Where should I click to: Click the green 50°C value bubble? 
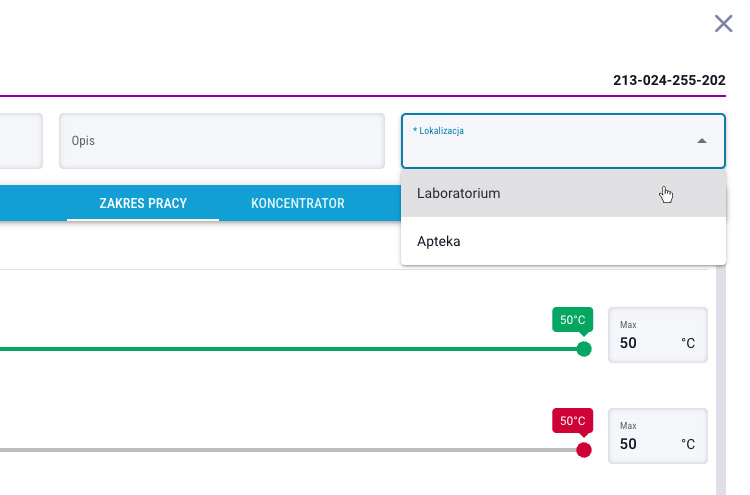coord(573,320)
